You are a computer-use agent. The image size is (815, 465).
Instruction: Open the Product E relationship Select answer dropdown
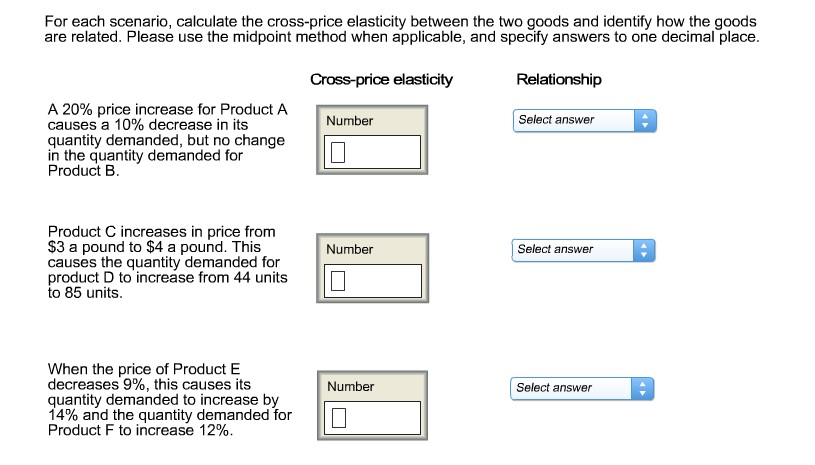click(x=582, y=389)
